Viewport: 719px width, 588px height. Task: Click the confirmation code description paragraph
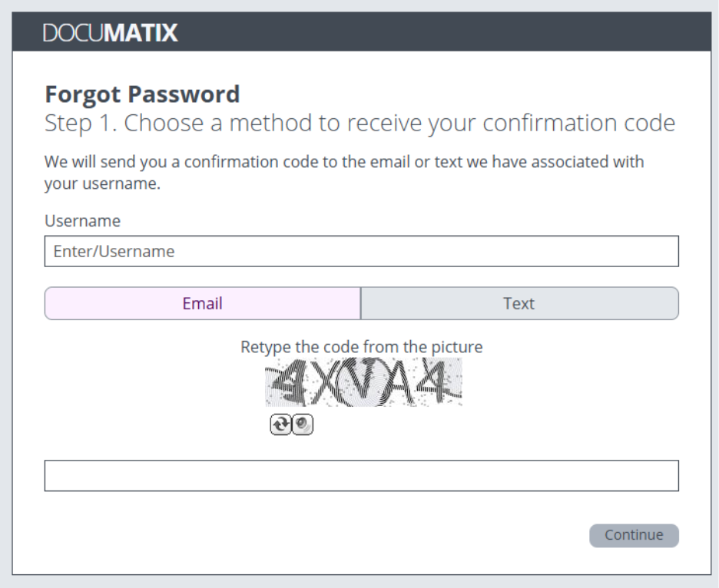tap(344, 173)
